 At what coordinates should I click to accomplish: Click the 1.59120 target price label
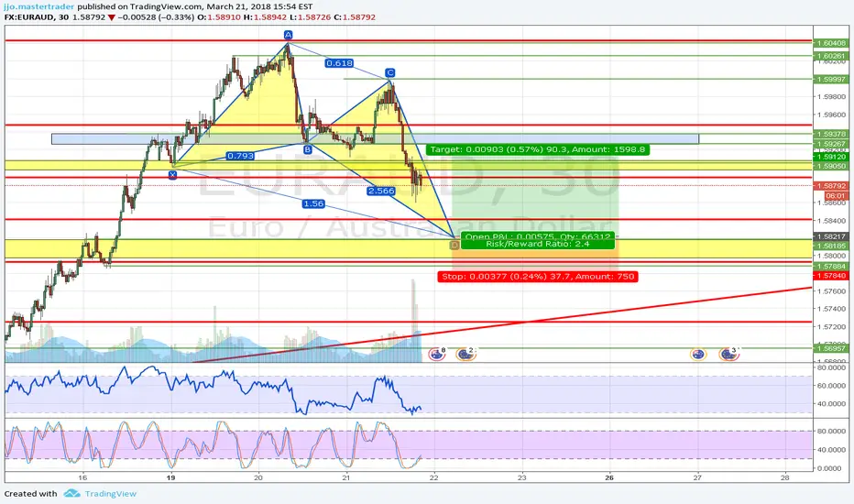[831, 157]
